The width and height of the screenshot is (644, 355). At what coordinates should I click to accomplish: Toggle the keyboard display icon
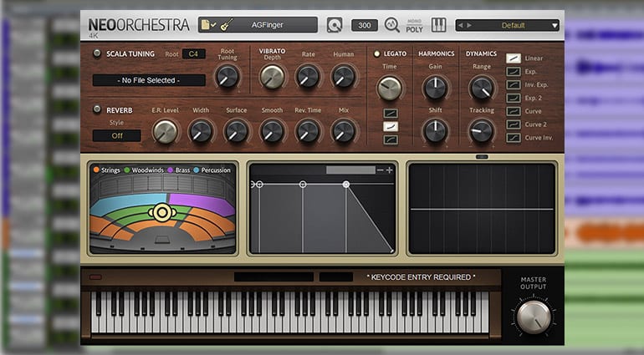tap(438, 25)
